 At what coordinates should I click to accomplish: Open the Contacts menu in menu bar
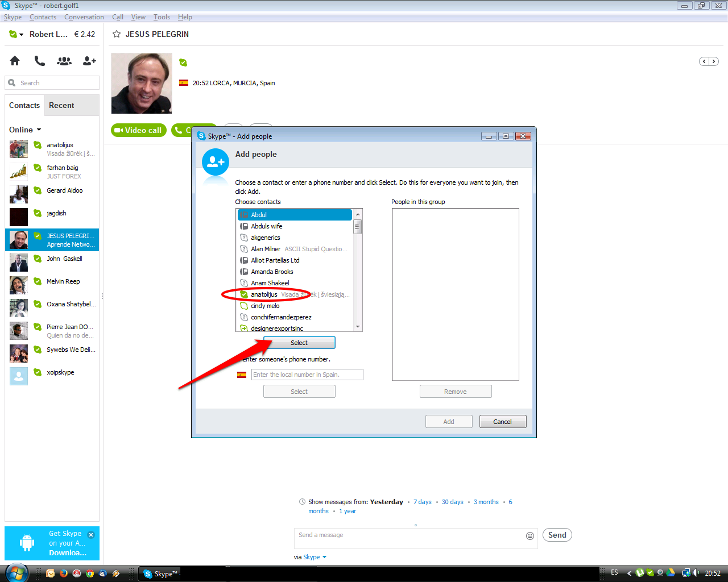coord(43,17)
